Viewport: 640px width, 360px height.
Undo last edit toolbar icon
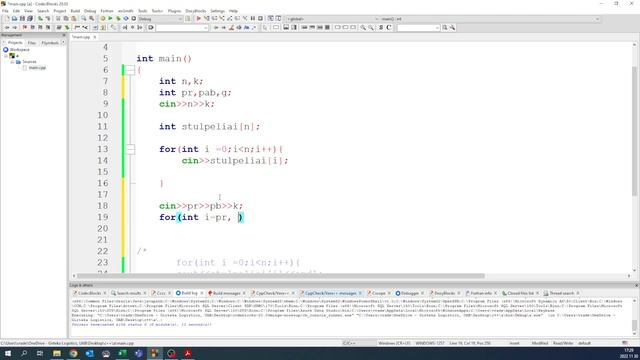[40, 19]
